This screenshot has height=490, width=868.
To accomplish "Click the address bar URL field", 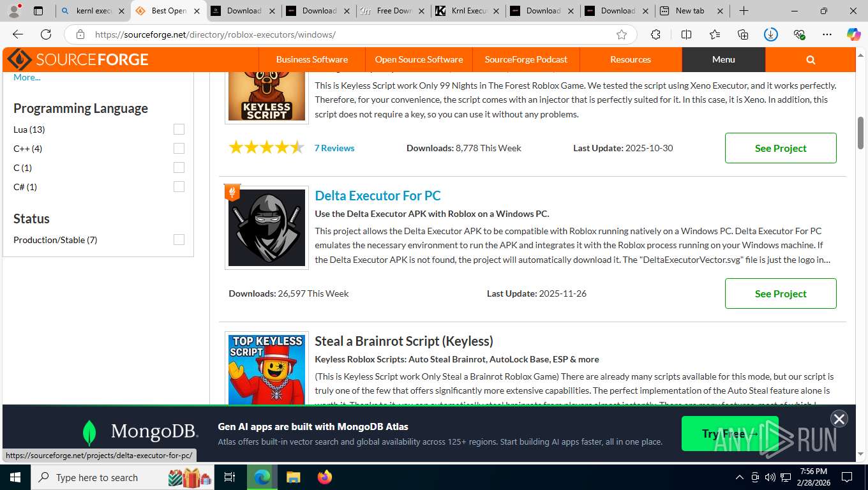I will point(351,34).
